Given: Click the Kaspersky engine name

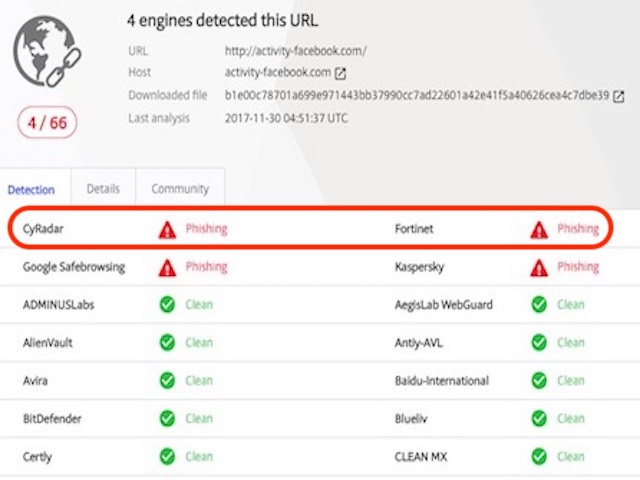Looking at the screenshot, I should click(x=419, y=267).
